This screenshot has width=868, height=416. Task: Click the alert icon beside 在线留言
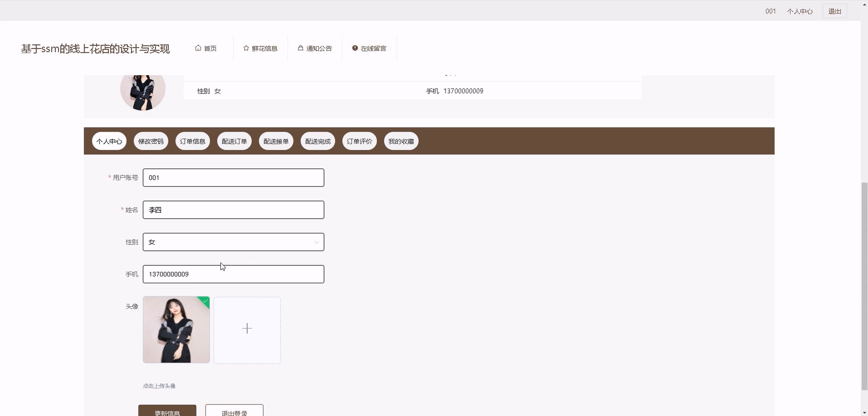[355, 48]
